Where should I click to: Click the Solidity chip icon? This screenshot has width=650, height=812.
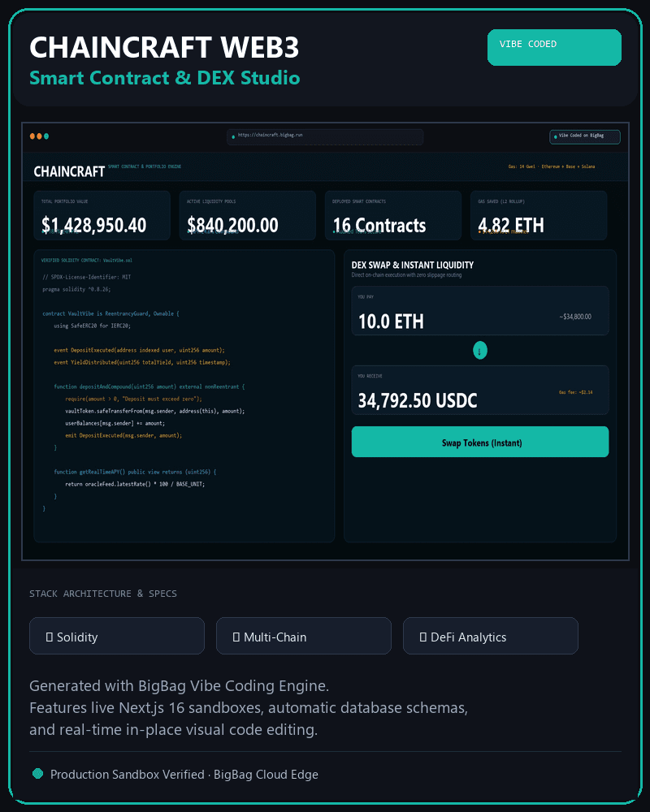tap(50, 637)
